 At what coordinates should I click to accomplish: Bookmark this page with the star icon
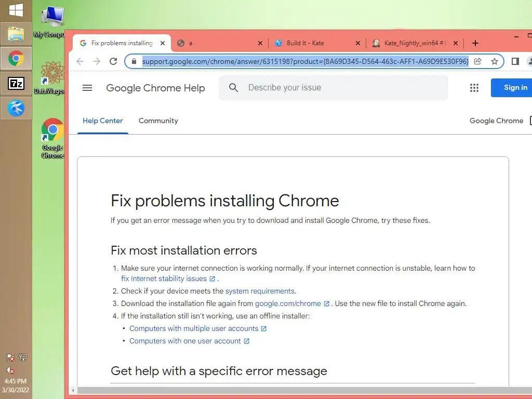(495, 61)
